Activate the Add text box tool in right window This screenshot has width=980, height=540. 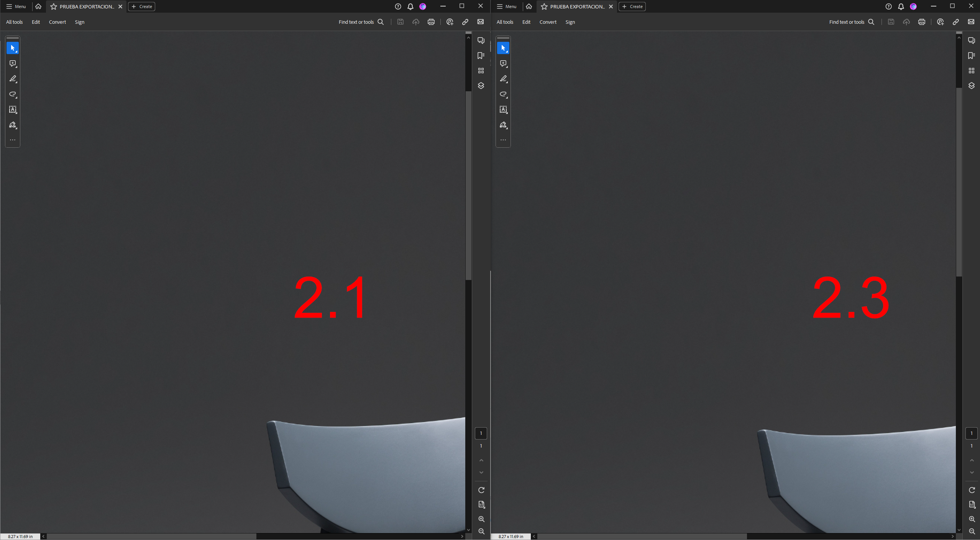(503, 109)
